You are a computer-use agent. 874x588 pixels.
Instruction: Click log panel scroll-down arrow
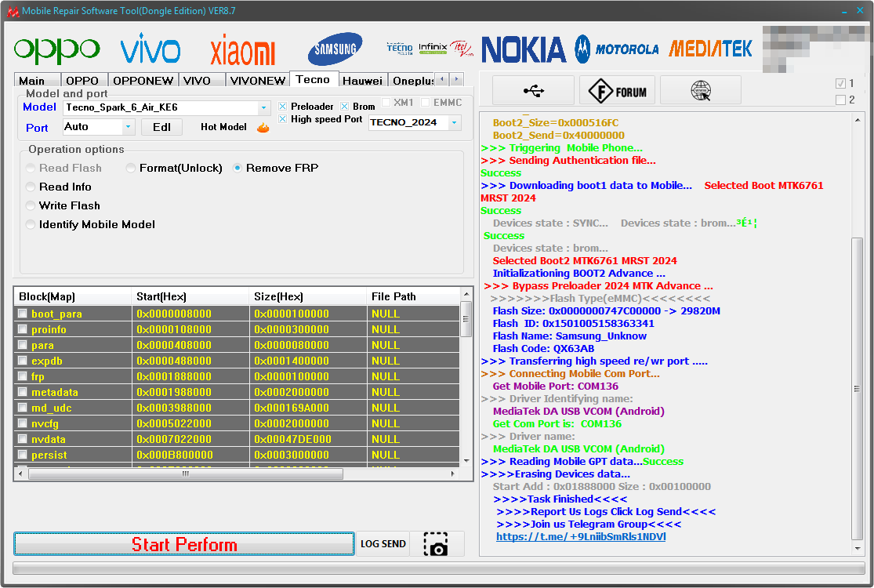pyautogui.click(x=858, y=549)
